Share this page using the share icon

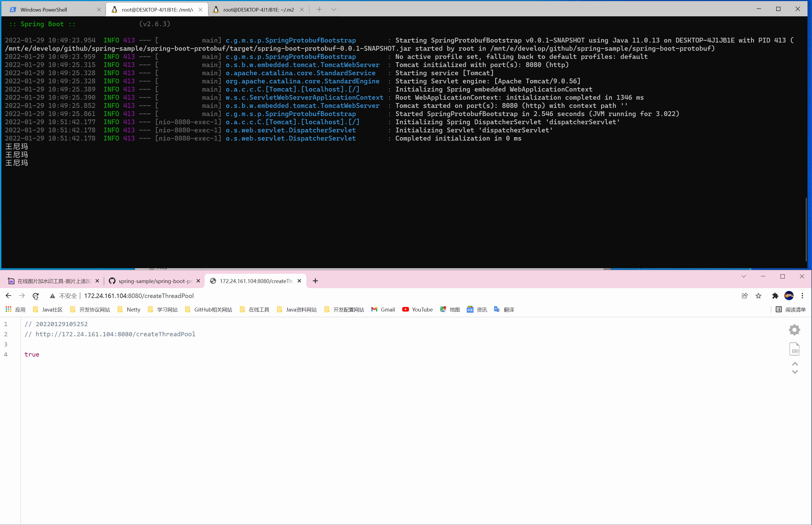pos(745,295)
